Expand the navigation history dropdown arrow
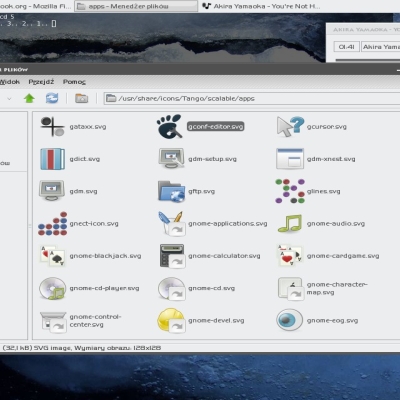 (x=9, y=99)
